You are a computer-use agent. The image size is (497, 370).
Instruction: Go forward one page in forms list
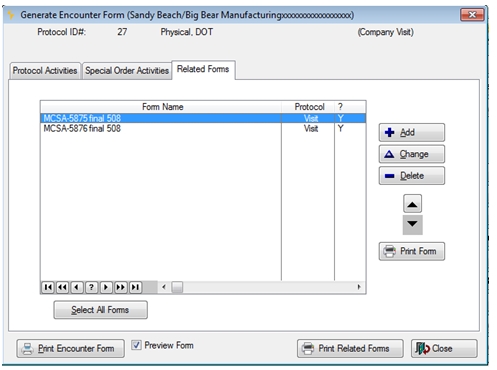pos(121,287)
